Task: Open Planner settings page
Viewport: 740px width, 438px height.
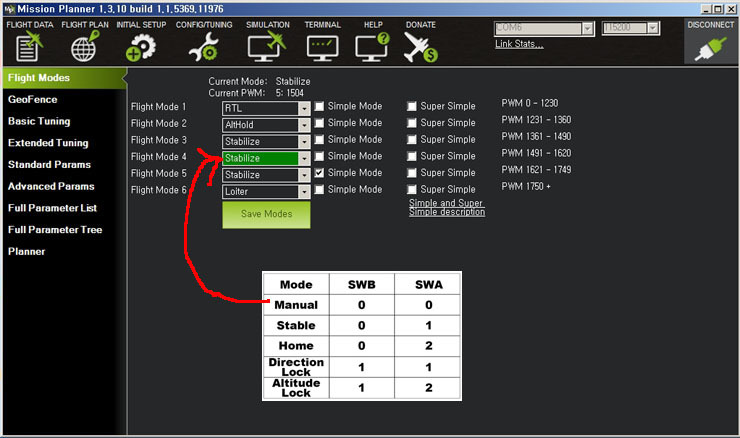Action: (26, 252)
